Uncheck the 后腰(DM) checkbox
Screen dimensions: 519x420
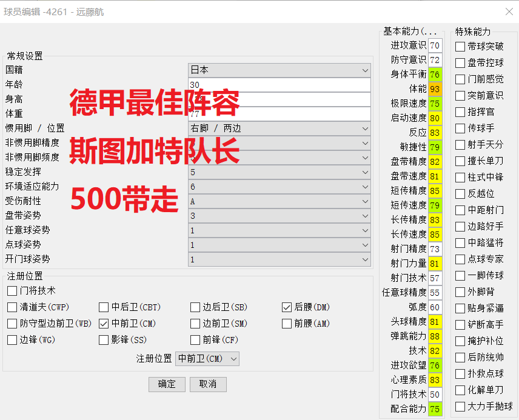point(287,307)
